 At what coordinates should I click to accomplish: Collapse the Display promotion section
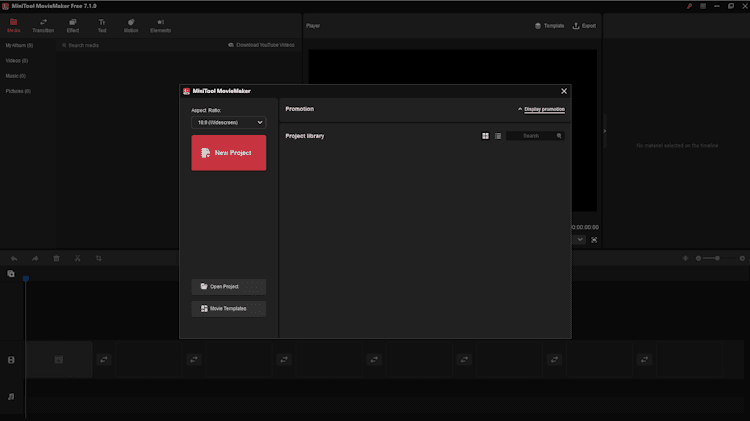541,108
